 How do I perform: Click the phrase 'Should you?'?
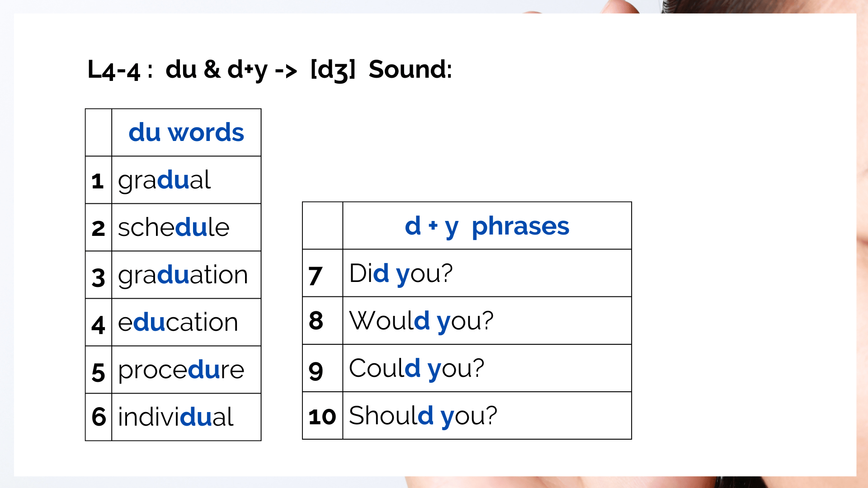click(423, 416)
